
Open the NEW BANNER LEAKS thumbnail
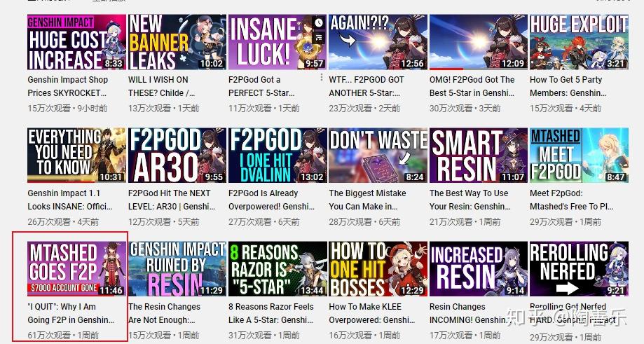177,42
